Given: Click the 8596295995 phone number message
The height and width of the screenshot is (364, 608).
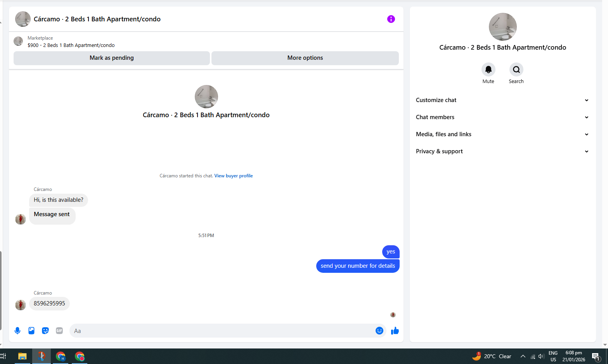Looking at the screenshot, I should [x=49, y=303].
